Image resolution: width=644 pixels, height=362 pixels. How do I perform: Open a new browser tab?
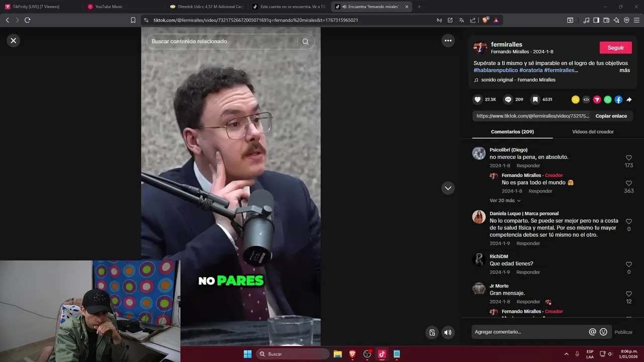(x=419, y=7)
